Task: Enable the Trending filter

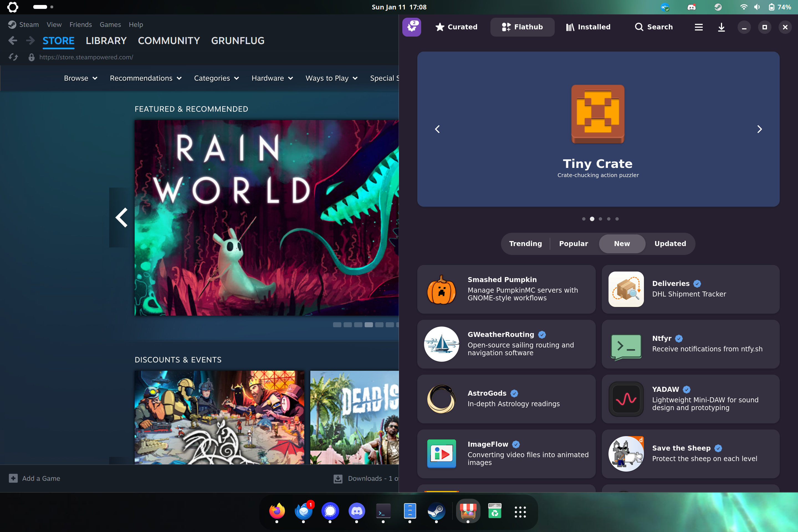Action: point(525,244)
